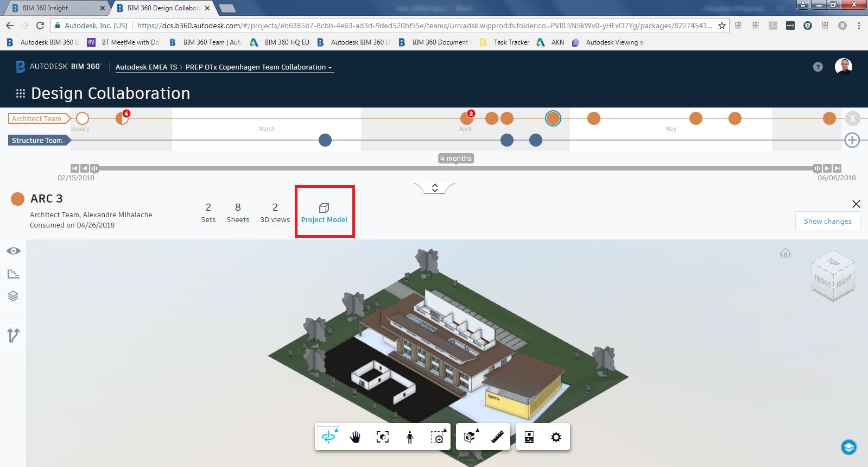Step timeline forward with right arrow
This screenshot has height=467, width=868.
click(x=827, y=168)
